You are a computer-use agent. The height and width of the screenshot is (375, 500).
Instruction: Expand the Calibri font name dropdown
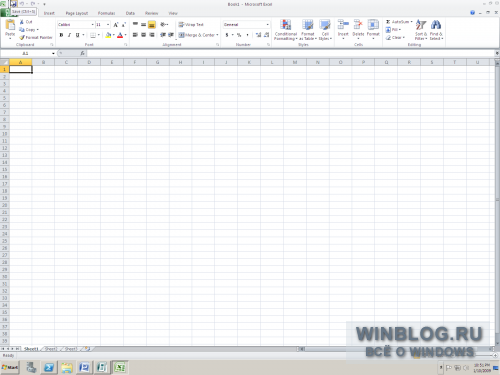click(x=92, y=25)
